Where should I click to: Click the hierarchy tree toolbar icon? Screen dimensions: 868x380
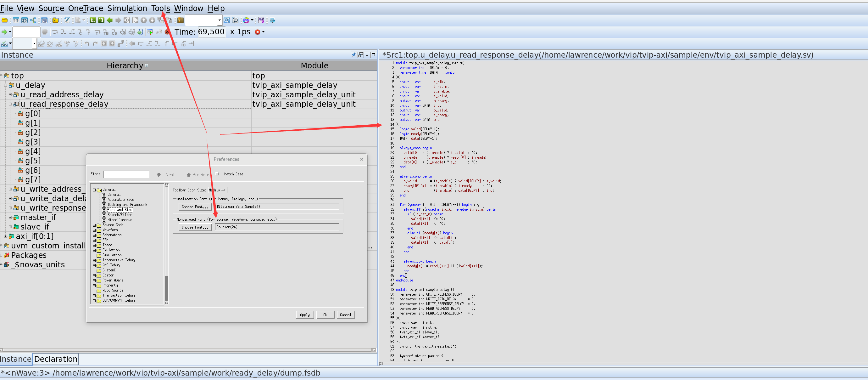33,20
